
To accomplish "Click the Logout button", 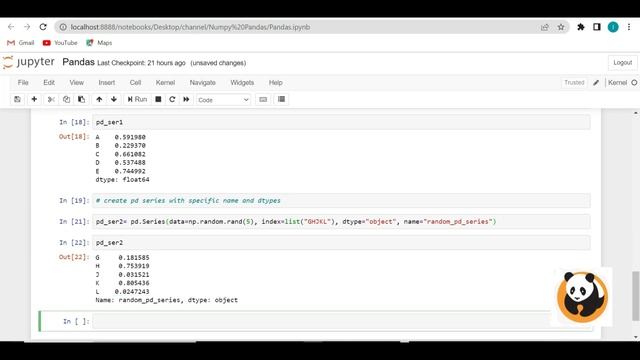I will (622, 62).
